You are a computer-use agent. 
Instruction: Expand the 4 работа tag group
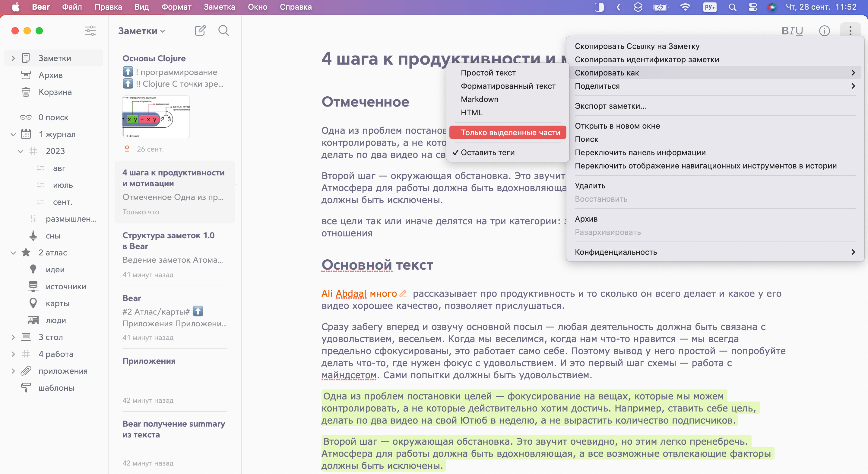click(x=13, y=354)
